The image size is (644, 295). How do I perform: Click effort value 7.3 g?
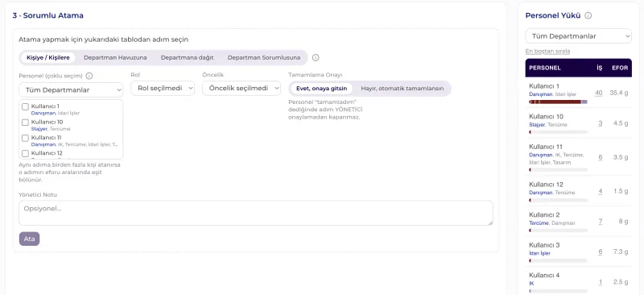coord(621,251)
